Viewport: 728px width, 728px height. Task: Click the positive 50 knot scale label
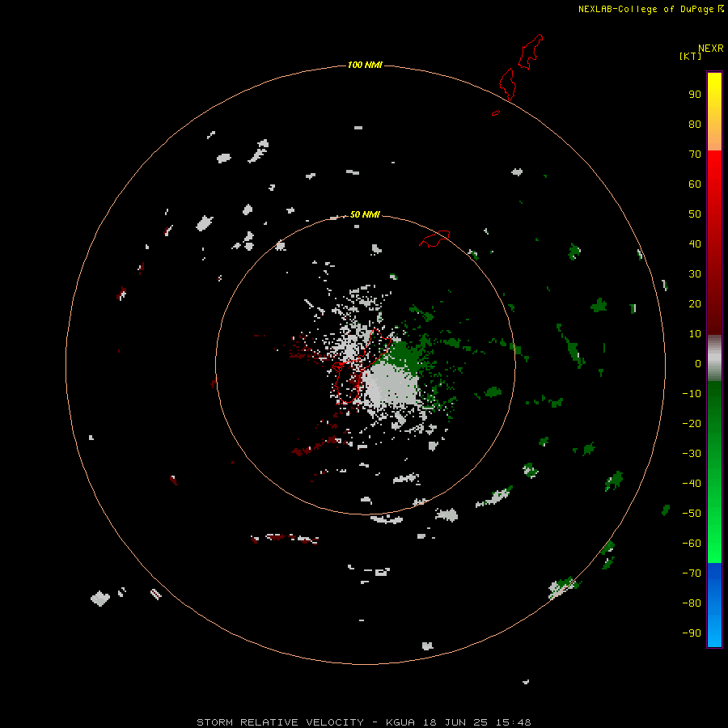(695, 214)
